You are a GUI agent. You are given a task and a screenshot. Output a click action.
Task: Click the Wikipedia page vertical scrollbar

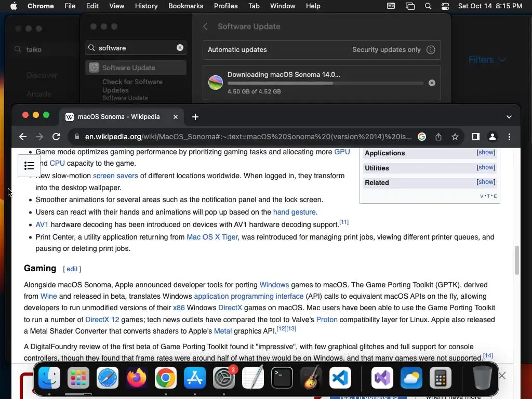tap(517, 260)
